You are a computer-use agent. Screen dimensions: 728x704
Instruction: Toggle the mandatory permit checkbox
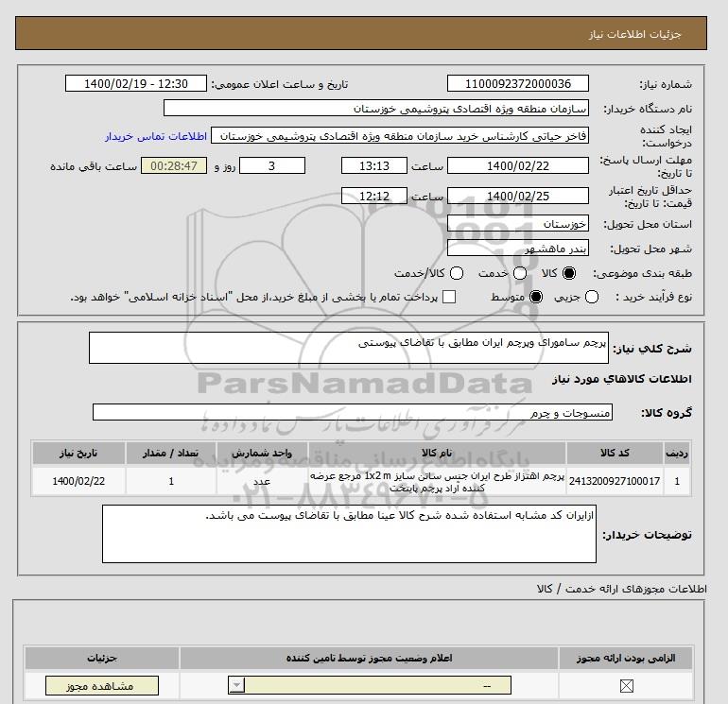coord(626,685)
